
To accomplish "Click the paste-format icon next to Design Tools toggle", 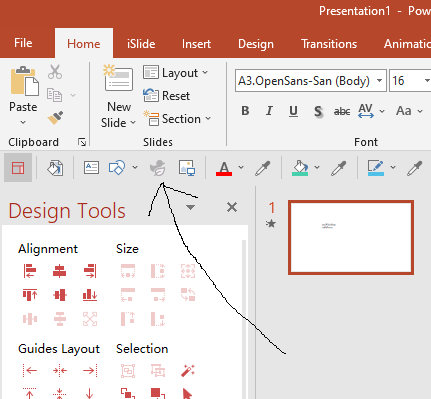I will coord(55,168).
